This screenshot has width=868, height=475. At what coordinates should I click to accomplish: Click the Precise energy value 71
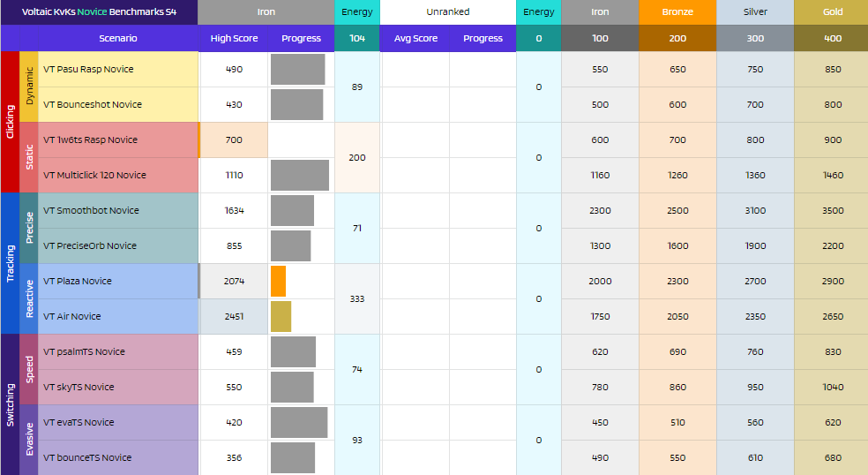point(357,229)
